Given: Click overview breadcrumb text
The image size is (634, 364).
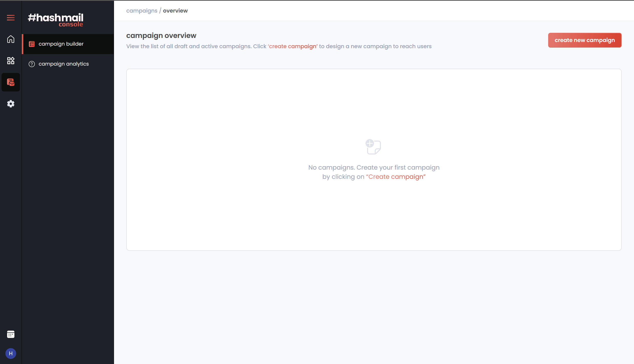Looking at the screenshot, I should coord(175,11).
